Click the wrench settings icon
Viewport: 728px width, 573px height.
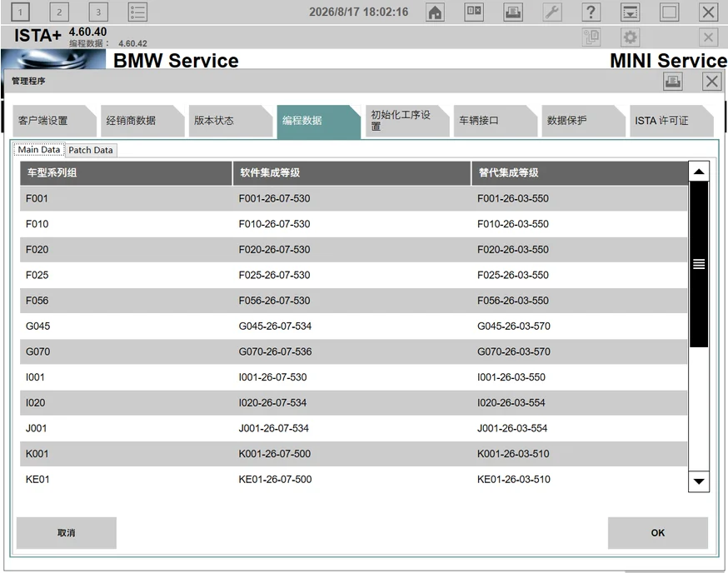pos(552,12)
